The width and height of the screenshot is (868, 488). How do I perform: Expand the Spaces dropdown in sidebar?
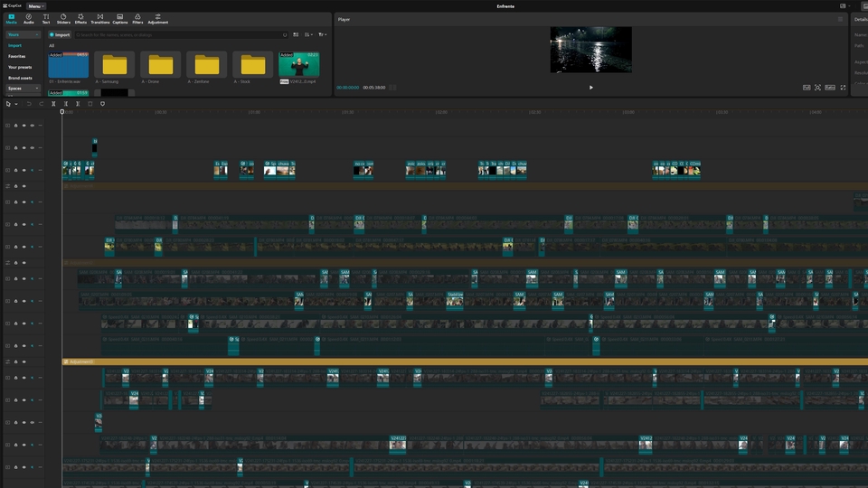pos(37,89)
